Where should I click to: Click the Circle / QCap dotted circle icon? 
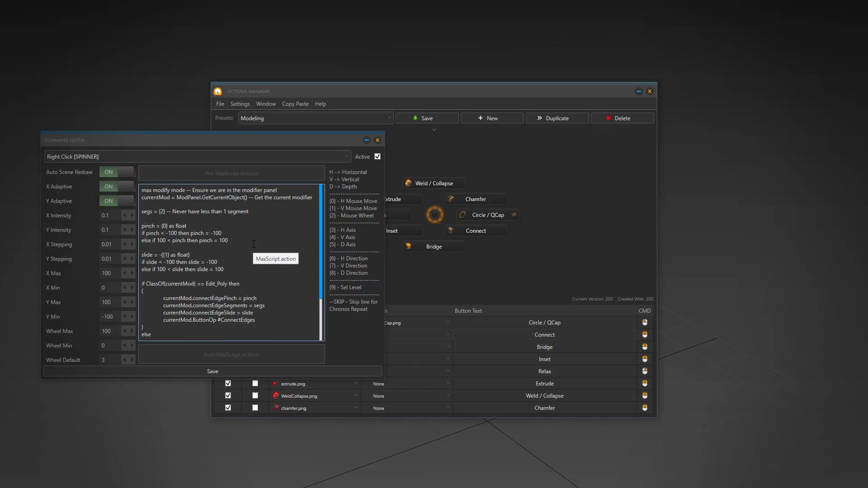pos(462,215)
